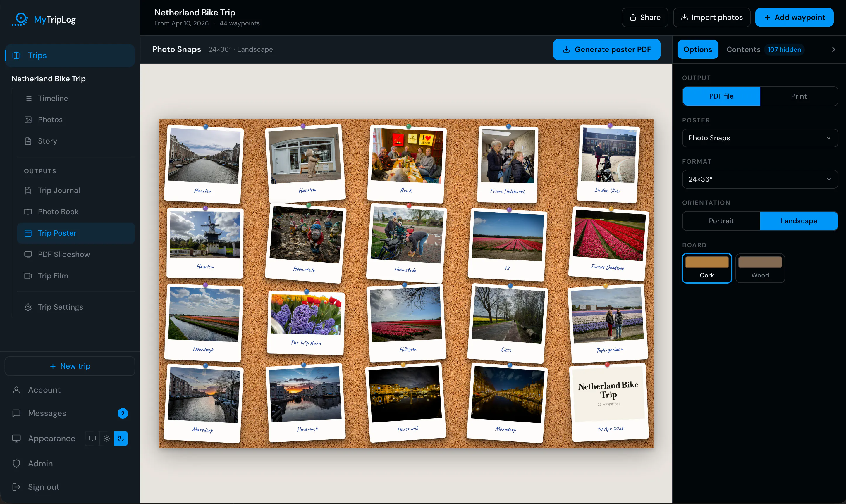
Task: Switch appearance to dark mode
Action: (x=121, y=439)
